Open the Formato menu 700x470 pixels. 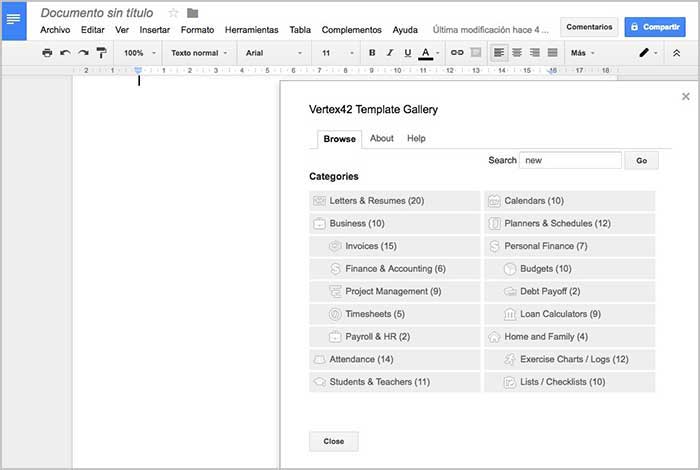tap(197, 30)
